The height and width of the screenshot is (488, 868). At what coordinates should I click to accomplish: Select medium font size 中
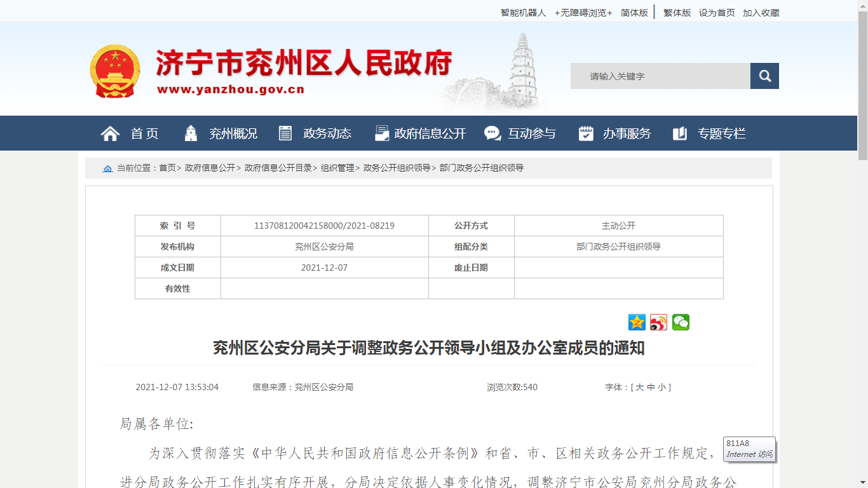(x=651, y=387)
